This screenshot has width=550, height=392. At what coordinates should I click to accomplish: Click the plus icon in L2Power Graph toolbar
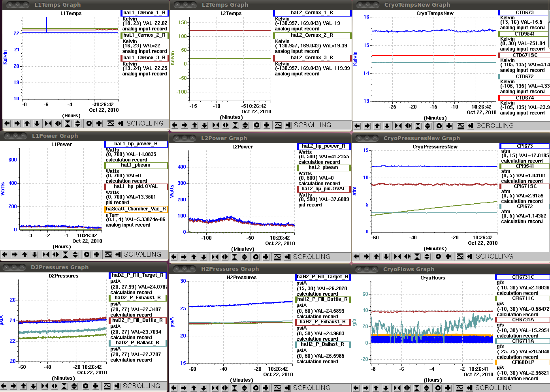pyautogui.click(x=266, y=257)
